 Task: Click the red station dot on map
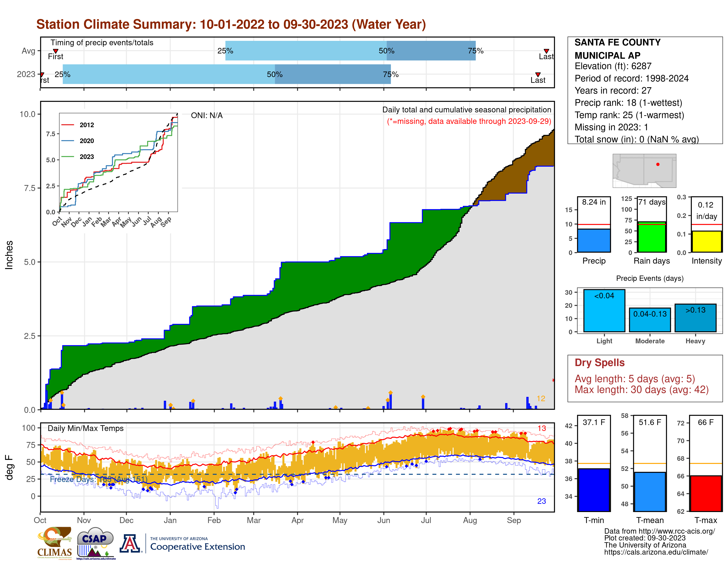click(x=658, y=164)
